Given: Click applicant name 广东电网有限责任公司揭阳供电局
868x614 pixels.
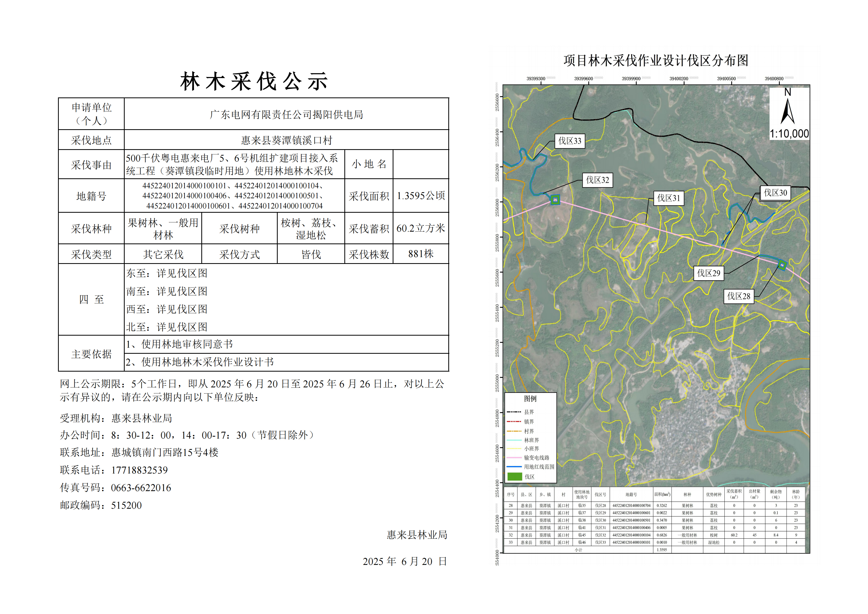Looking at the screenshot, I should 287,114.
